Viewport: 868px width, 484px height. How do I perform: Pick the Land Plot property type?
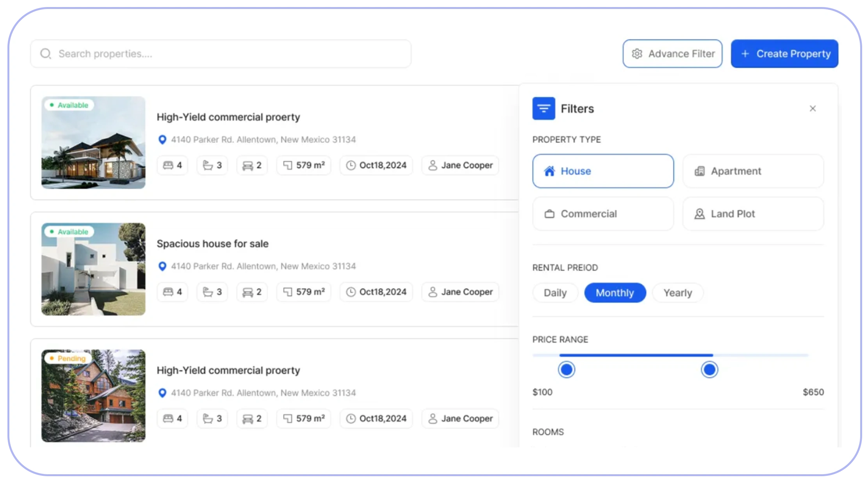click(753, 214)
